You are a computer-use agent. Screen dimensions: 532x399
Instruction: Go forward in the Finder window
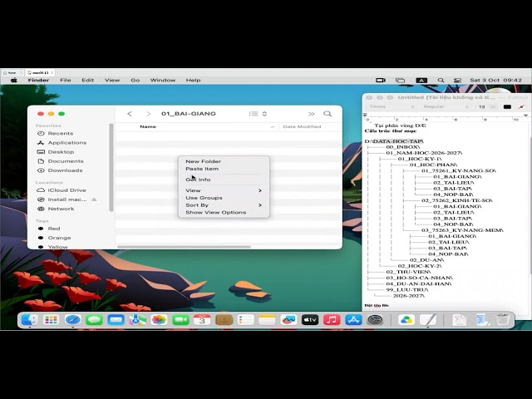tap(148, 114)
